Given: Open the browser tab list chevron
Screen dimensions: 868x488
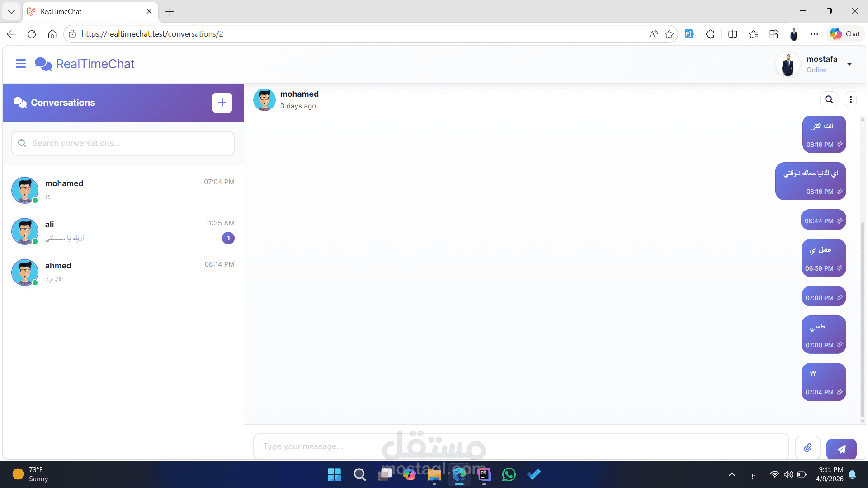Looking at the screenshot, I should 11,11.
